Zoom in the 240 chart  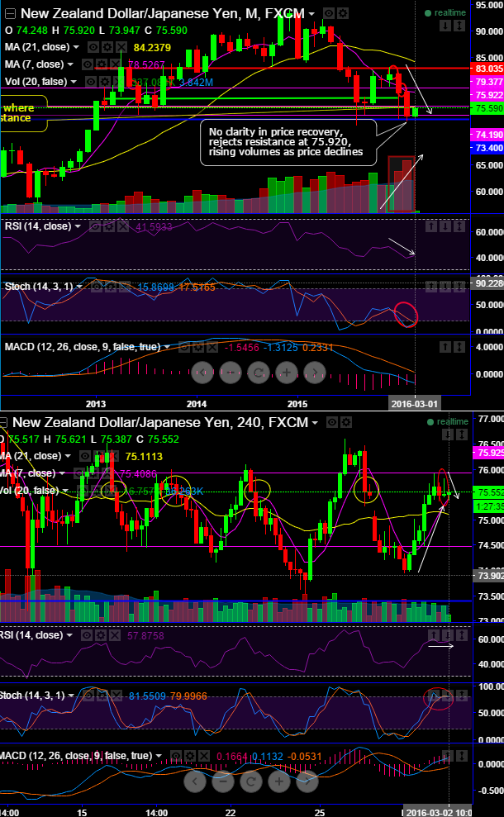coord(278,781)
